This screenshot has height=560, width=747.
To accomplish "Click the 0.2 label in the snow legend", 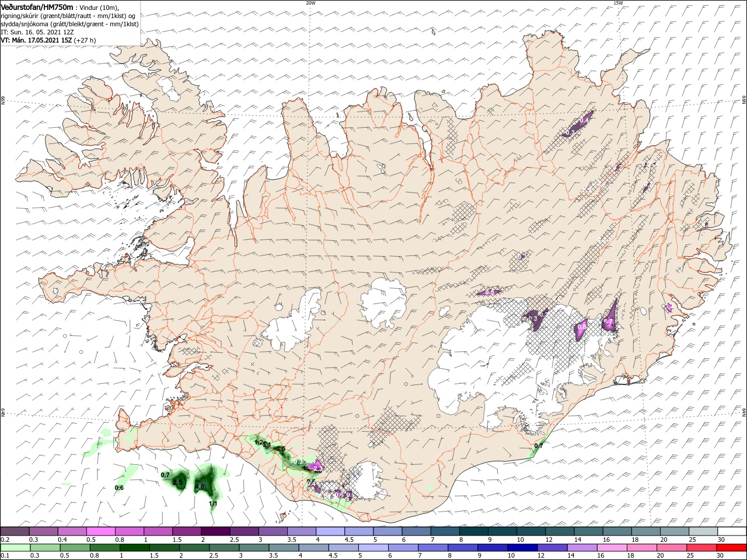I will coord(5,540).
